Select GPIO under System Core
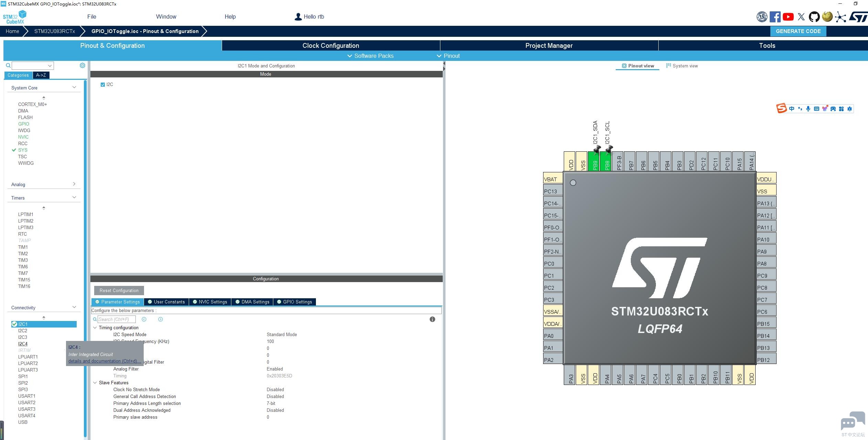The width and height of the screenshot is (868, 440). 24,124
